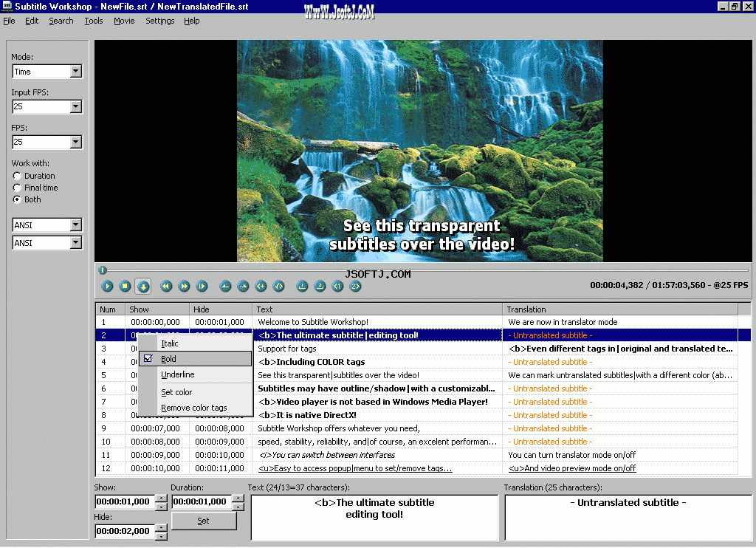
Task: Click the mark point 1 icon
Action: (x=302, y=286)
